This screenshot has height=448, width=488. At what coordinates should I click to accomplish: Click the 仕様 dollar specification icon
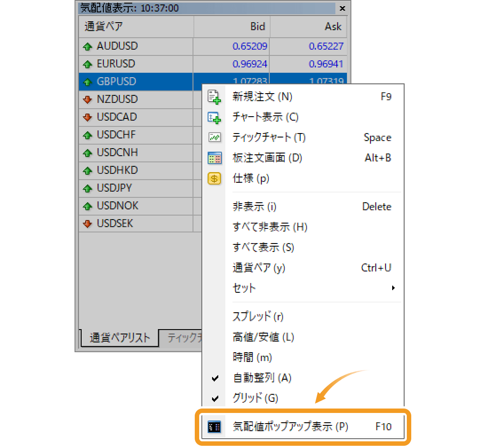pos(214,178)
